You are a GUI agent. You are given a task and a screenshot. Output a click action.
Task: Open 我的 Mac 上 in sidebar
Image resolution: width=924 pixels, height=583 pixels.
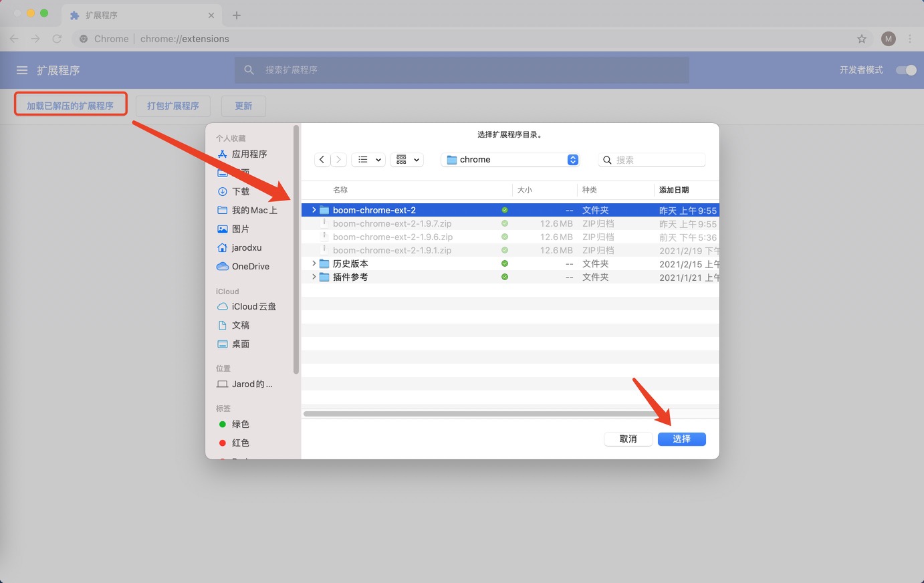[x=247, y=210]
